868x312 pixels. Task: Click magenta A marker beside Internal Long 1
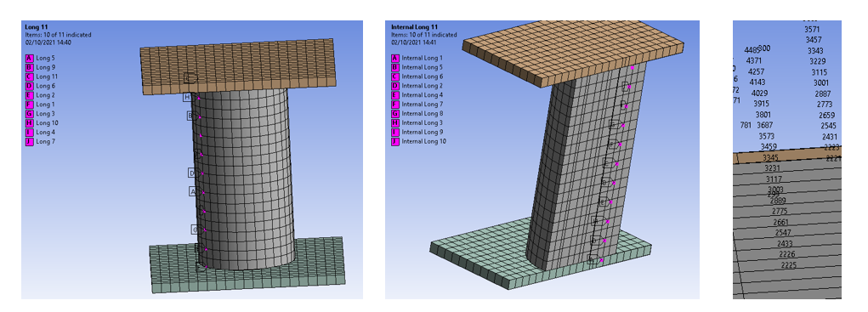(395, 58)
